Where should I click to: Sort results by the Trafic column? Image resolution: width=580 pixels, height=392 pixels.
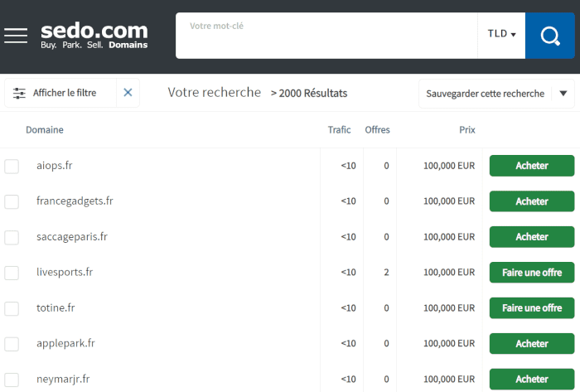pyautogui.click(x=339, y=130)
